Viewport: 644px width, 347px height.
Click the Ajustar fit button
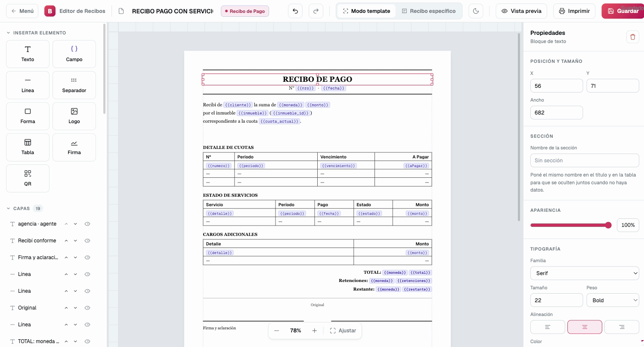[x=343, y=331]
